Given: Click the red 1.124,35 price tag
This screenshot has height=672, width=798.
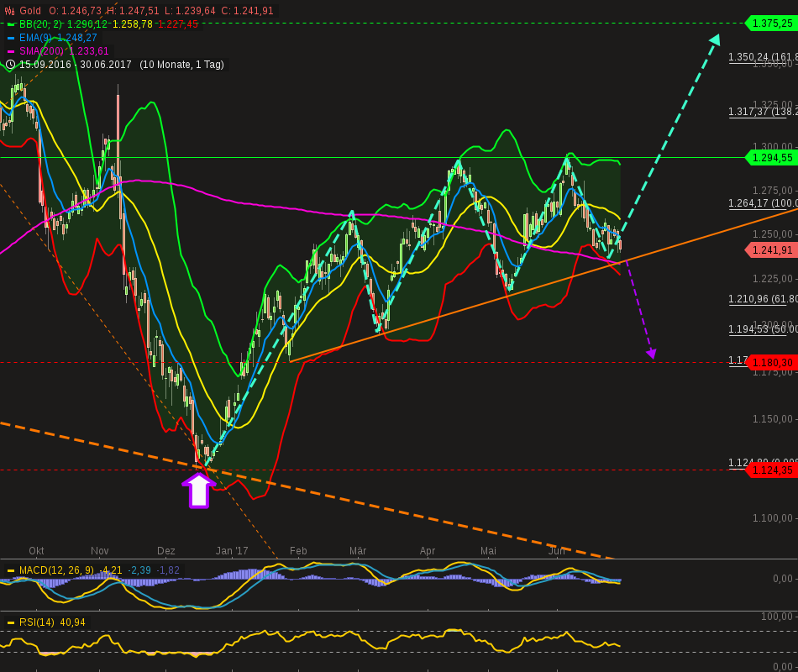Looking at the screenshot, I should pyautogui.click(x=771, y=470).
